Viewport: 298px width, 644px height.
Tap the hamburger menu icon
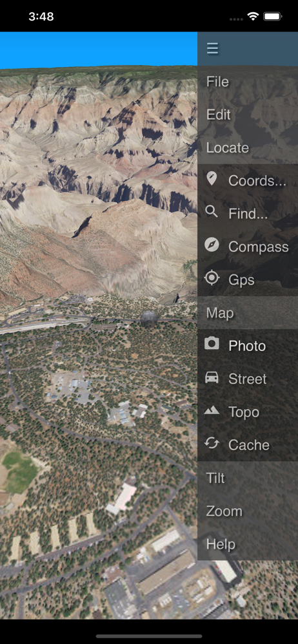click(212, 48)
